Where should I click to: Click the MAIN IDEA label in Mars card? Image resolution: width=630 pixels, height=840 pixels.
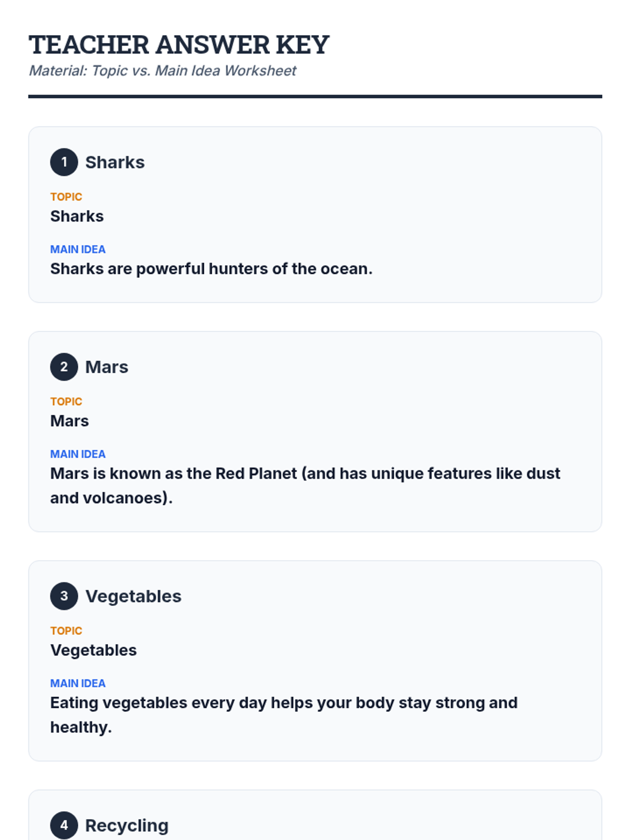pos(78,454)
